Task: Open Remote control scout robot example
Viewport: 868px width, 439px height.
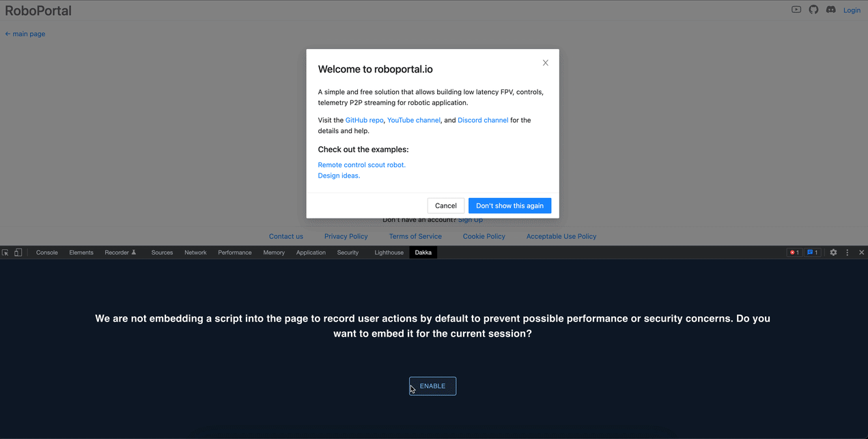Action: coord(361,165)
